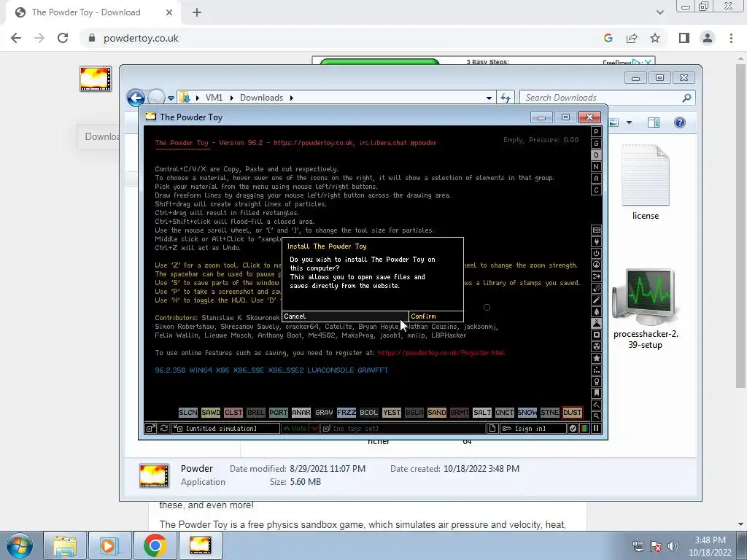Screen dimensions: 747x560
Task: Open Chrome tab search dropdown arrow
Action: point(659,12)
